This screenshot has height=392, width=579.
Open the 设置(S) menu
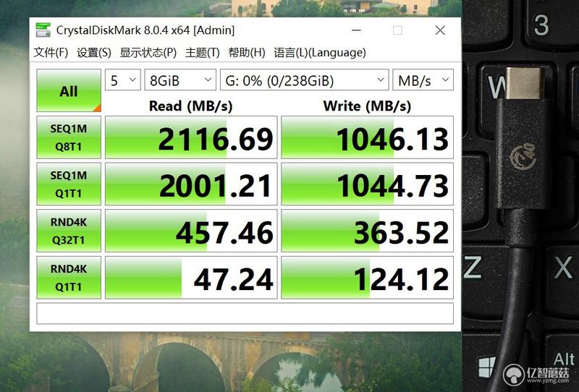click(x=94, y=52)
